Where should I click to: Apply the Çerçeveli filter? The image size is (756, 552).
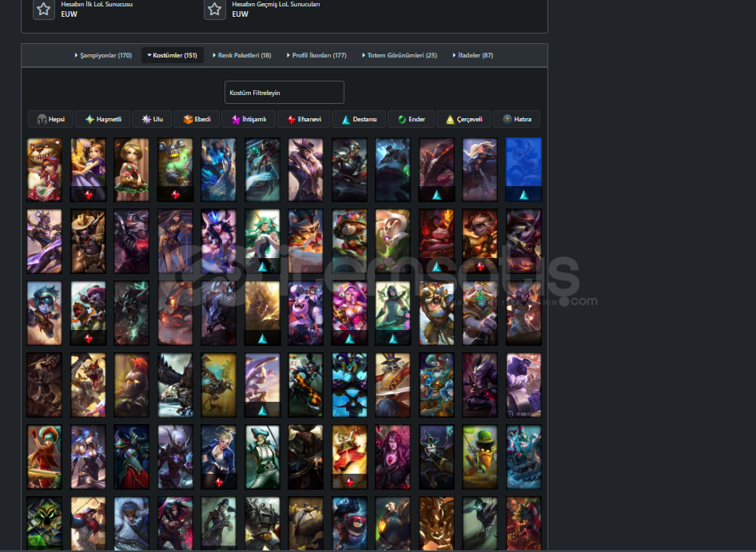point(464,119)
